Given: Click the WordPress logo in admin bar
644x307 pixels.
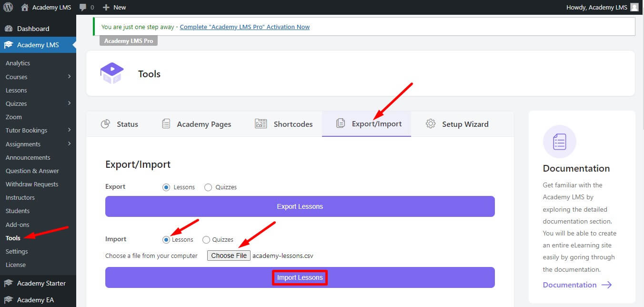Looking at the screenshot, I should tap(7, 7).
